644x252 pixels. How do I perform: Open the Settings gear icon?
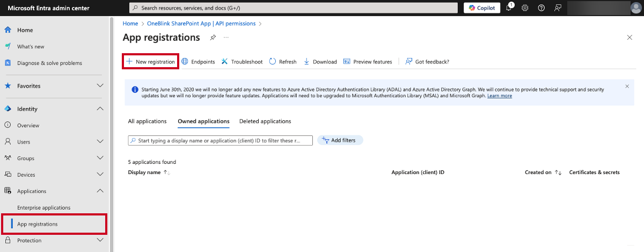tap(525, 8)
